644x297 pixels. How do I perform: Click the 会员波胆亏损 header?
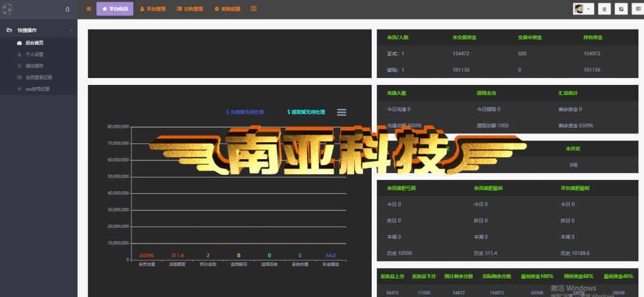click(402, 188)
